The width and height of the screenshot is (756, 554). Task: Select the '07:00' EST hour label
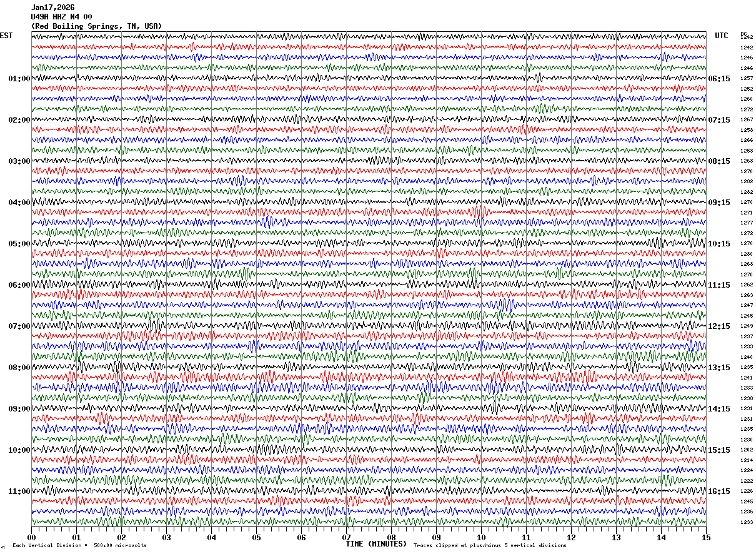coord(19,326)
